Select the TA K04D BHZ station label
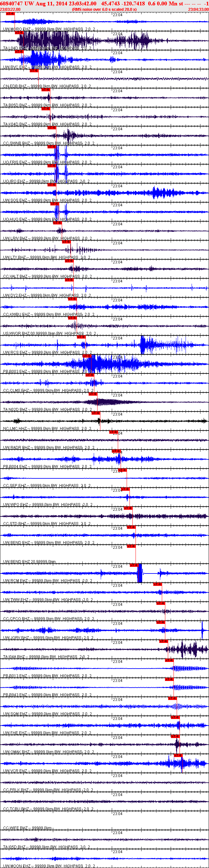209x868 pixels. tap(47, 124)
